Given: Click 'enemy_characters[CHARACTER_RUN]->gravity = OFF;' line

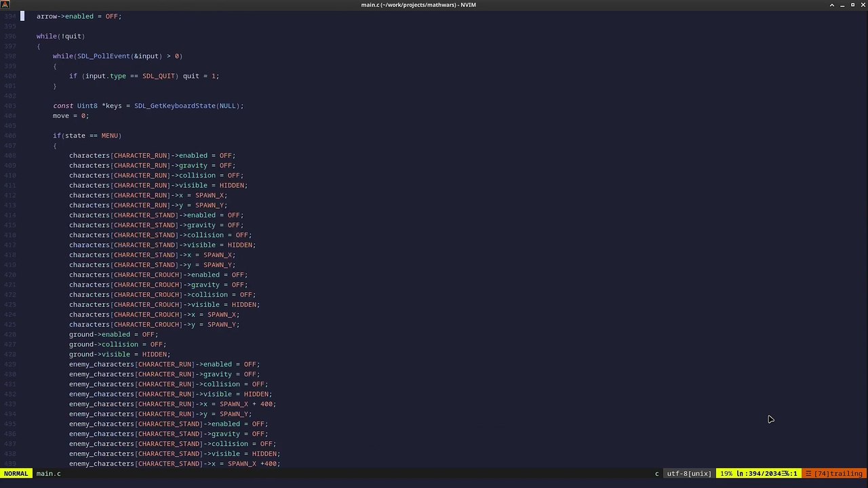Looking at the screenshot, I should (x=164, y=374).
